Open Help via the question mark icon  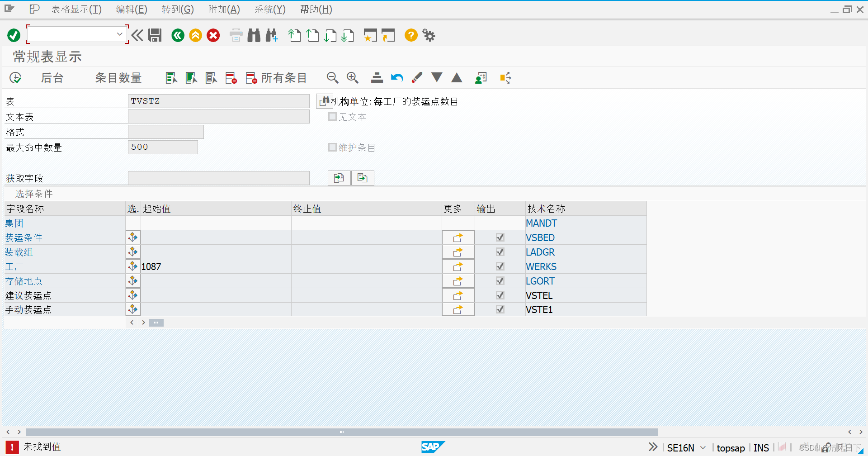coord(410,35)
